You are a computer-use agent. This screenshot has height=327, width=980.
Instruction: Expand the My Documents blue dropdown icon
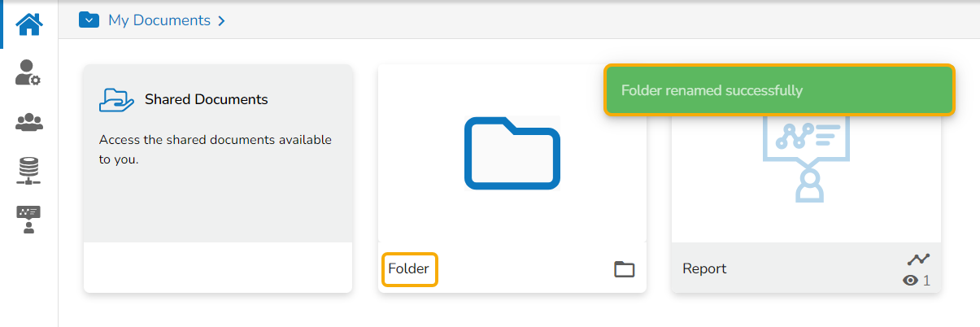[x=89, y=20]
